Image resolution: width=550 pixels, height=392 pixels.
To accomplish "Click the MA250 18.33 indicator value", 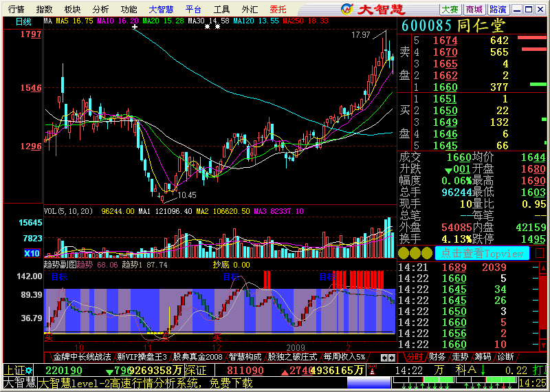I will (306, 21).
